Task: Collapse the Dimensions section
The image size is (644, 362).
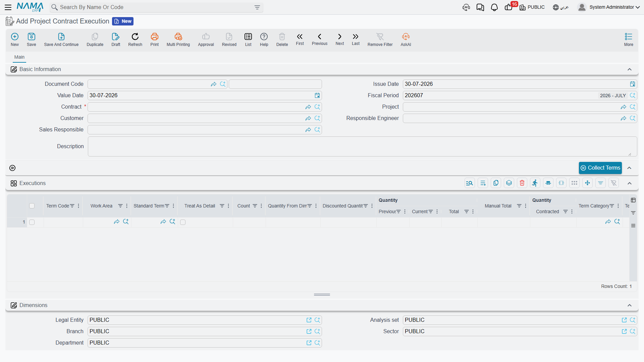Action: pos(630,305)
